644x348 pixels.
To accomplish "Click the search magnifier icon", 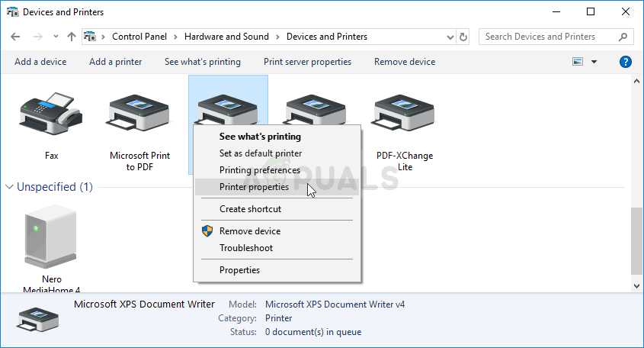I will pyautogui.click(x=623, y=37).
